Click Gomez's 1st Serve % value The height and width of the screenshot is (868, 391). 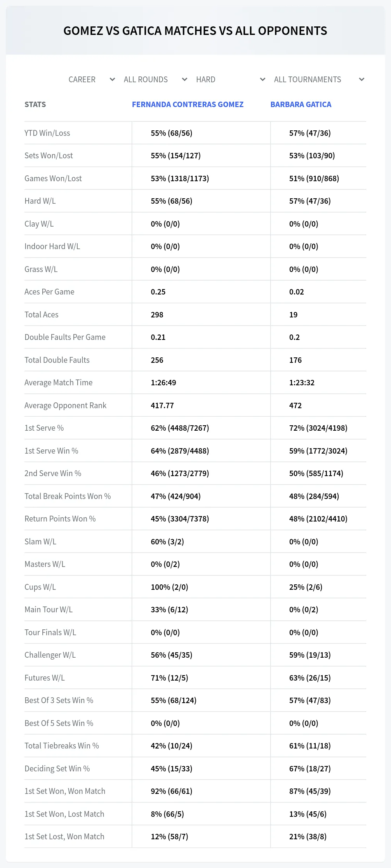[180, 428]
